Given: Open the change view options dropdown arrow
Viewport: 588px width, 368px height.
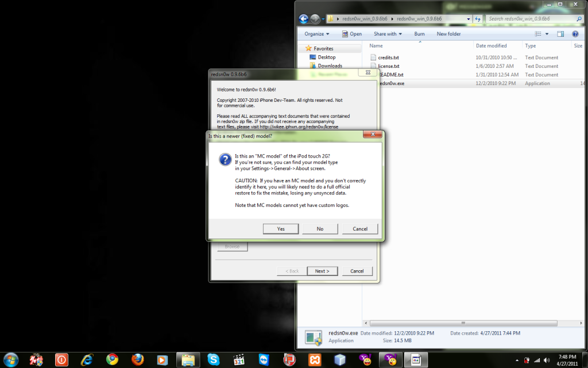Looking at the screenshot, I should click(547, 34).
